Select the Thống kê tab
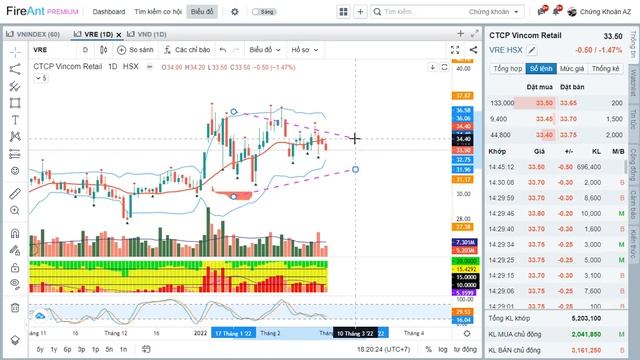Screen dimensions: 640x360 pyautogui.click(x=606, y=69)
